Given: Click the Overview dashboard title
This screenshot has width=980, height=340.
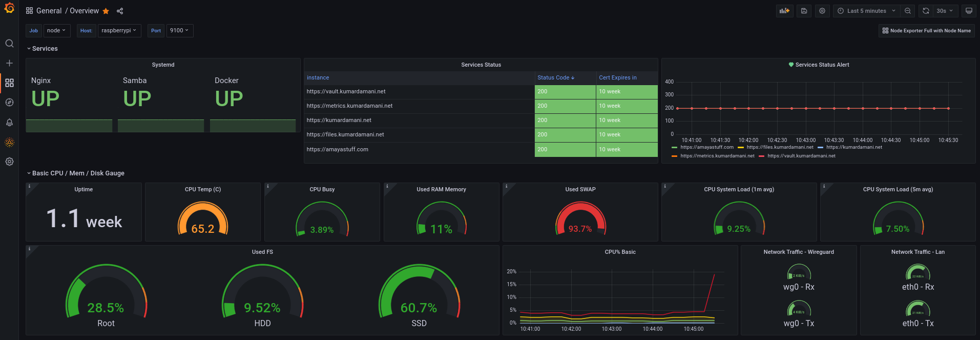Looking at the screenshot, I should pyautogui.click(x=85, y=11).
